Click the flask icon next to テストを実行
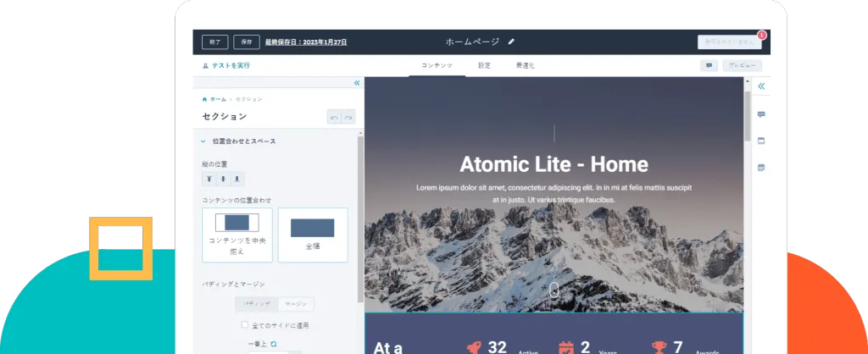This screenshot has height=354, width=868. coord(205,66)
